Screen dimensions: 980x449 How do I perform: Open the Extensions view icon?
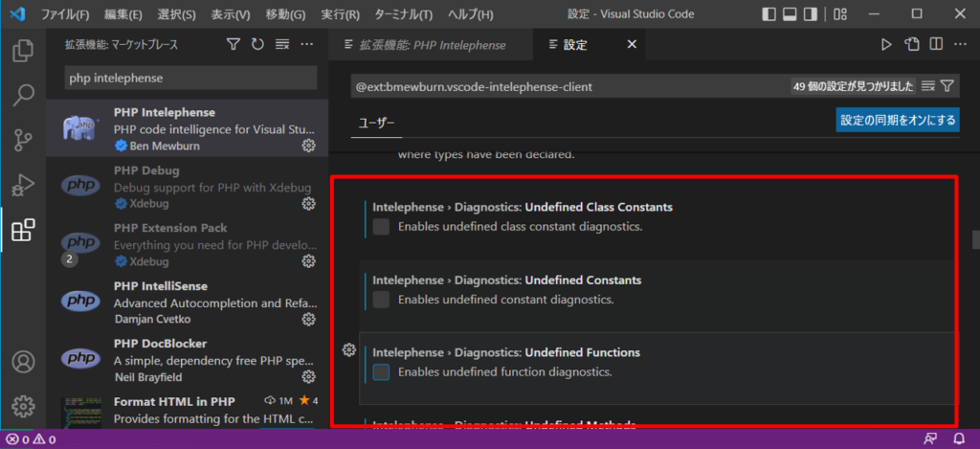[23, 231]
